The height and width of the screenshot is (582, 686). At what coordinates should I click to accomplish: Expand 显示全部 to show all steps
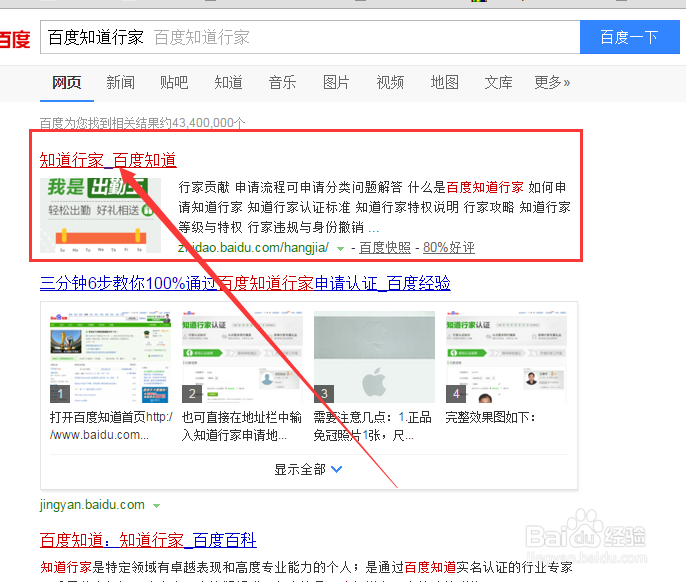[308, 470]
